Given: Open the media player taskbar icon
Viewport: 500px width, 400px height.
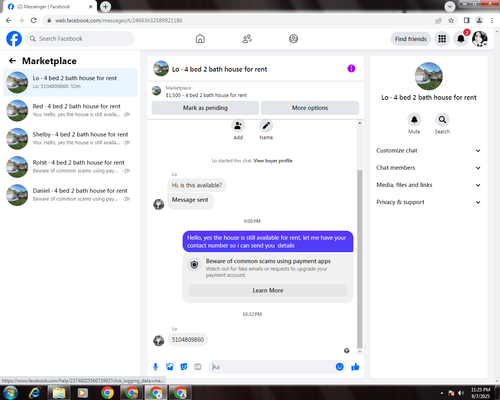Looking at the screenshot, I should point(82,393).
